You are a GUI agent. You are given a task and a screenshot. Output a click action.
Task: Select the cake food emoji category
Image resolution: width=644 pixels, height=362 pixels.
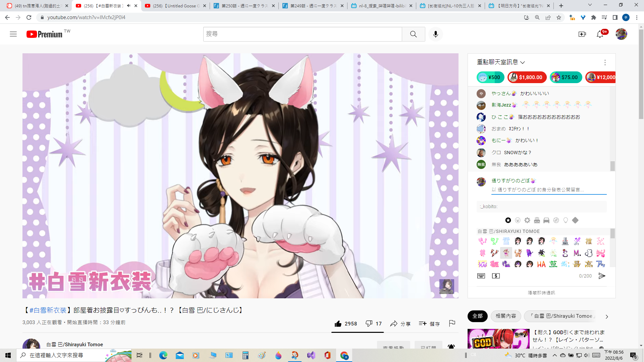(537, 220)
